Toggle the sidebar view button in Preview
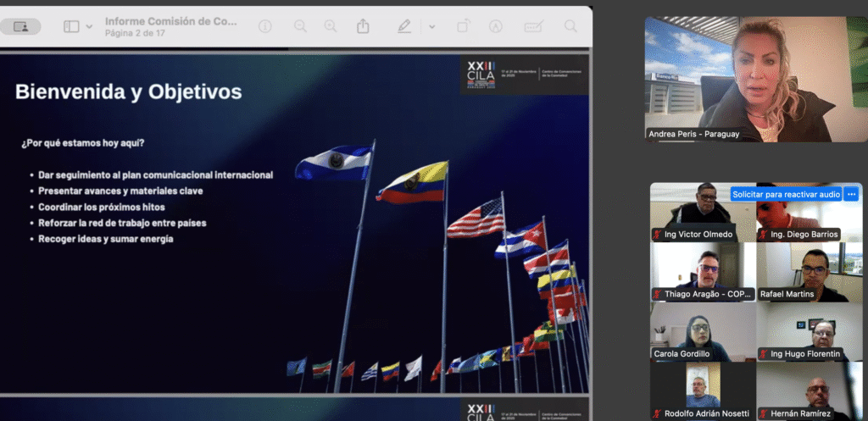Screen dimensions: 868x421 pyautogui.click(x=71, y=26)
